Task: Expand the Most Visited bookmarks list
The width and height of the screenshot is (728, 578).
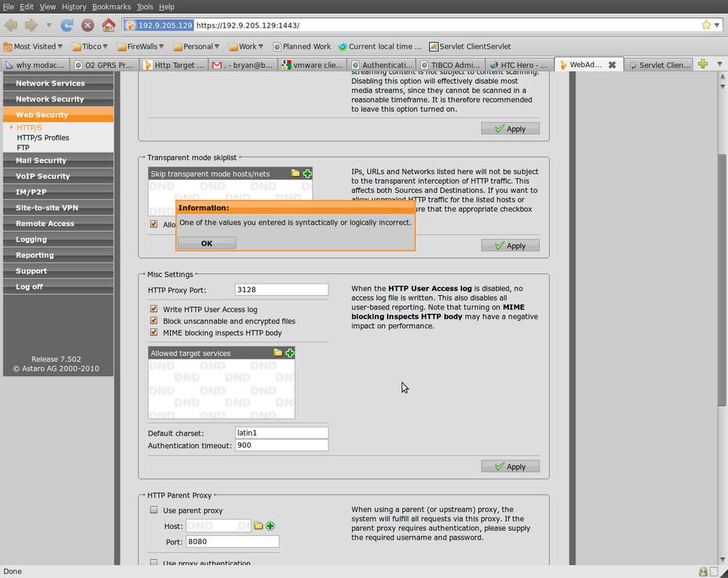Action: [34, 47]
